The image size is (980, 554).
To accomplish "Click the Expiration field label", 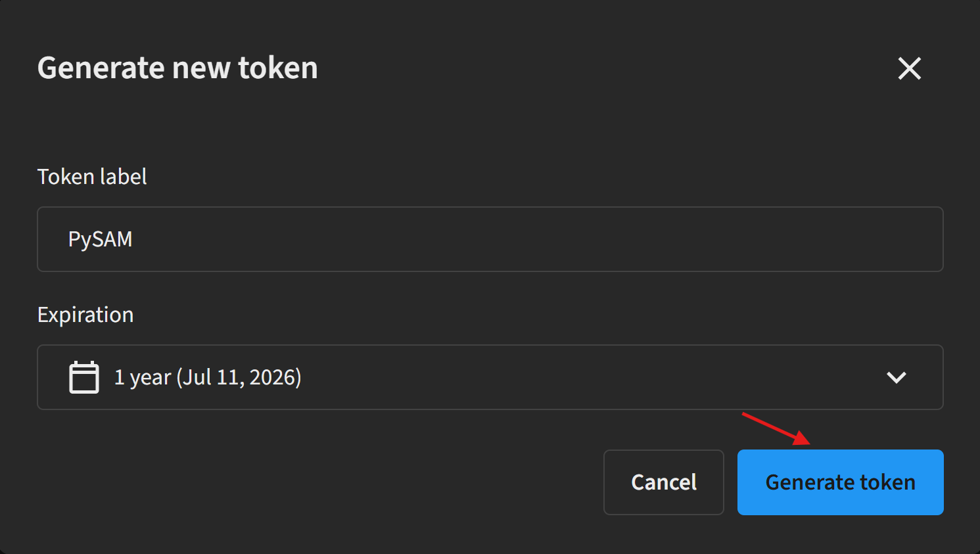I will point(85,315).
